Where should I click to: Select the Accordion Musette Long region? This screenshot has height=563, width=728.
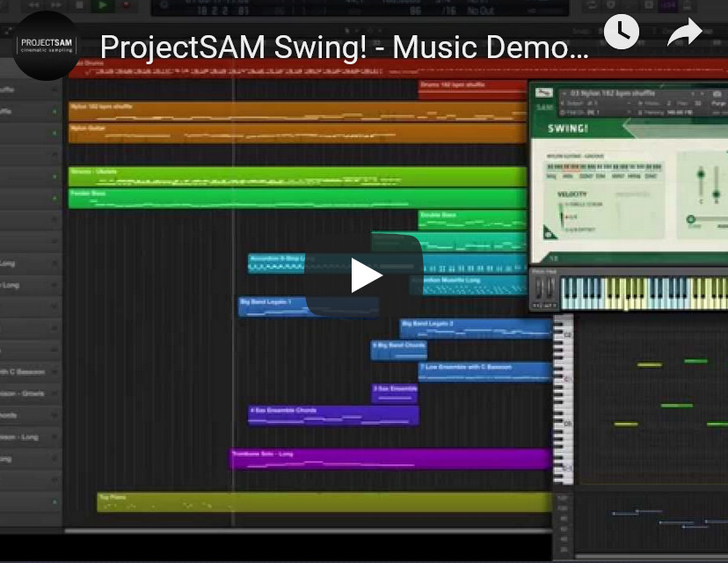click(469, 285)
